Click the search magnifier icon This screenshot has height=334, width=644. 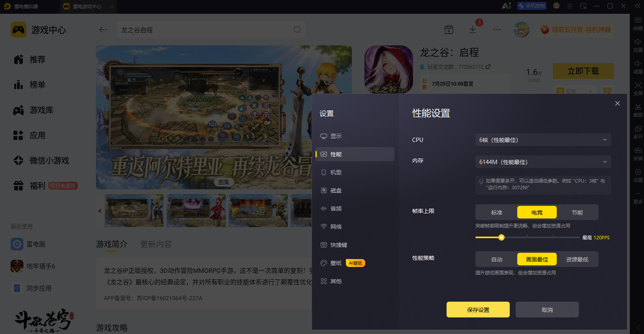297,30
